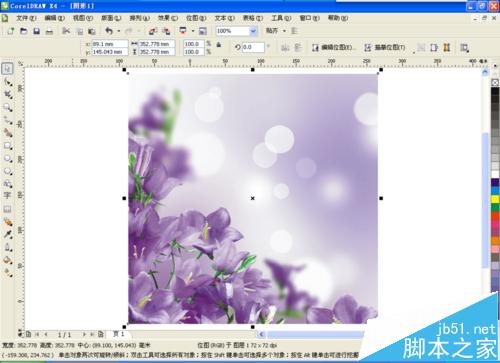Viewport: 500px width, 363px height.
Task: Click the New document icon
Action: coord(11,31)
